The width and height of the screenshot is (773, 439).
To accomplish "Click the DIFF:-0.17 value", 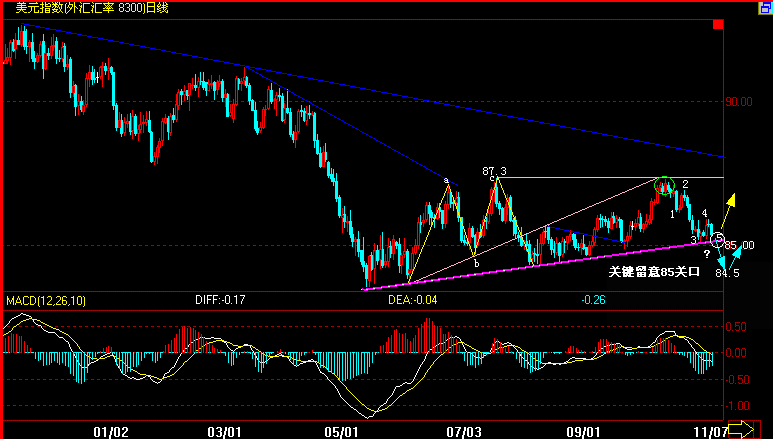I will tap(220, 300).
